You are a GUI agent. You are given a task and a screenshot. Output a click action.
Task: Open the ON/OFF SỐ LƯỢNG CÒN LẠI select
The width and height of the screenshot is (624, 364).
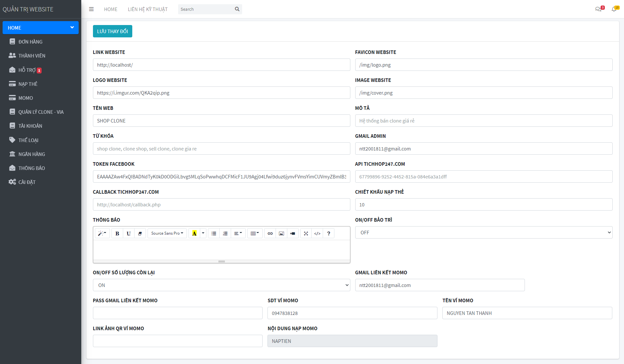221,285
